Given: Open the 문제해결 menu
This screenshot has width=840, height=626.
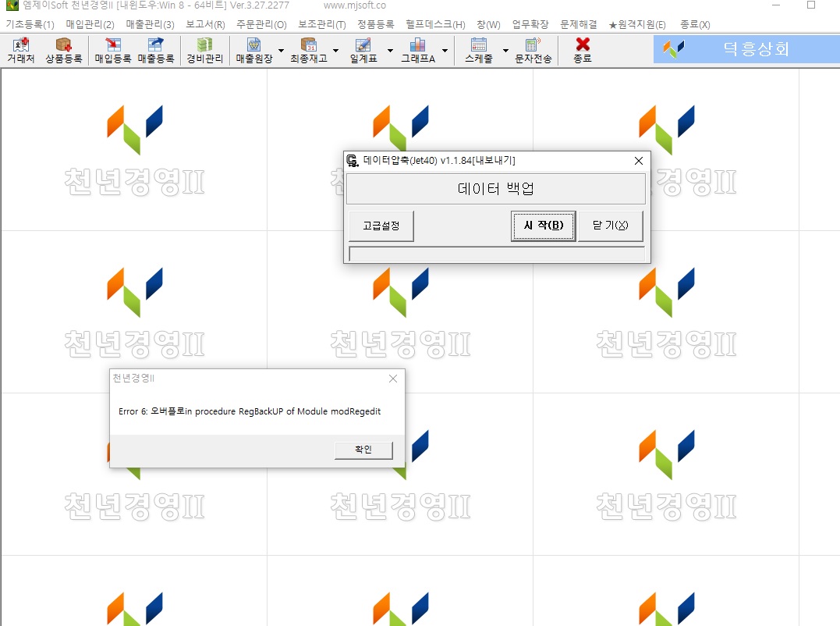Looking at the screenshot, I should pos(579,25).
